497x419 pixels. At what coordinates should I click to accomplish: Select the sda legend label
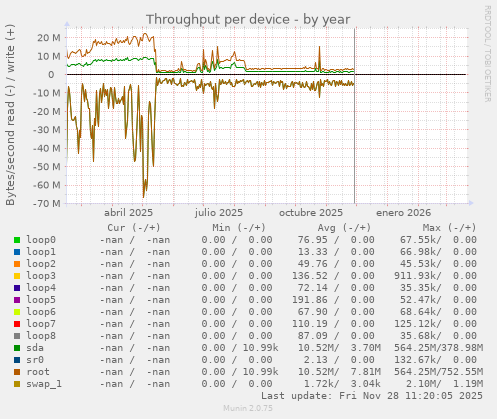(35, 348)
